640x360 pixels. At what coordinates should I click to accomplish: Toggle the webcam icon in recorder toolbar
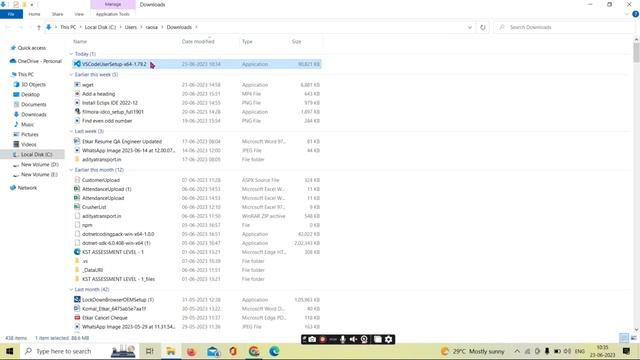pos(364,339)
